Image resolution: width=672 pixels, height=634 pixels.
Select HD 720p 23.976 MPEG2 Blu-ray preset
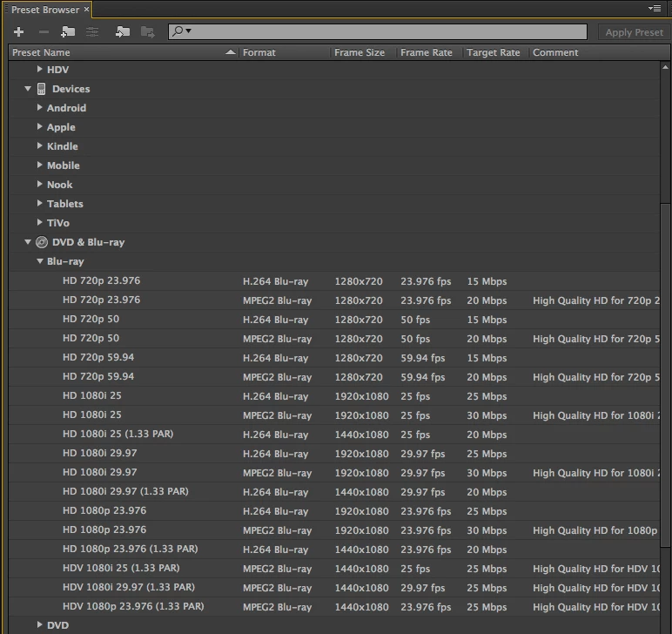tap(334, 300)
